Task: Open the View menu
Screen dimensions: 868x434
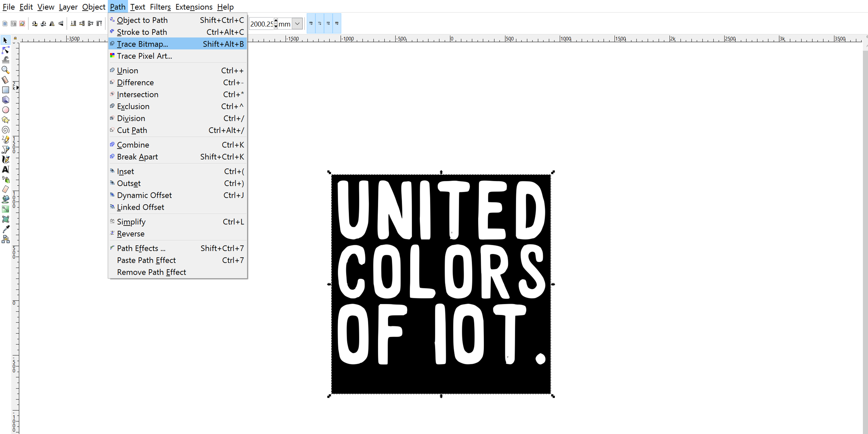Action: [46, 7]
